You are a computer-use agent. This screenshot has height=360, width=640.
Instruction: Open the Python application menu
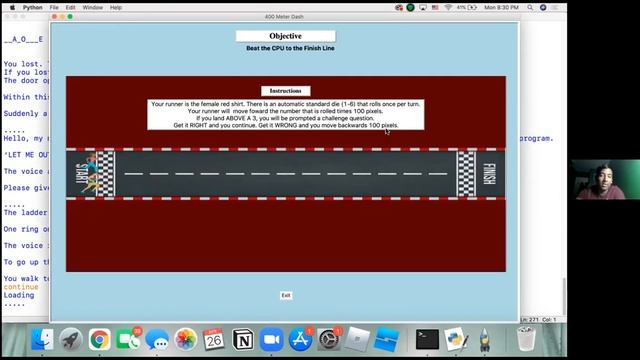coord(32,7)
